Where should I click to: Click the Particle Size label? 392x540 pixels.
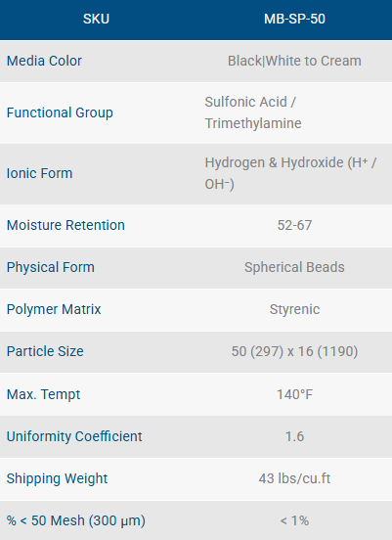pos(45,351)
